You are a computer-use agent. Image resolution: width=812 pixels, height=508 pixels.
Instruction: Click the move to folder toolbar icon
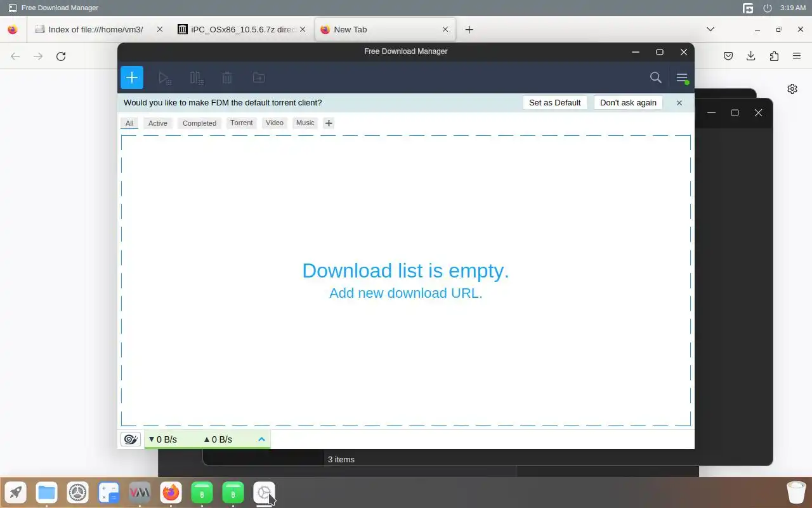259,77
